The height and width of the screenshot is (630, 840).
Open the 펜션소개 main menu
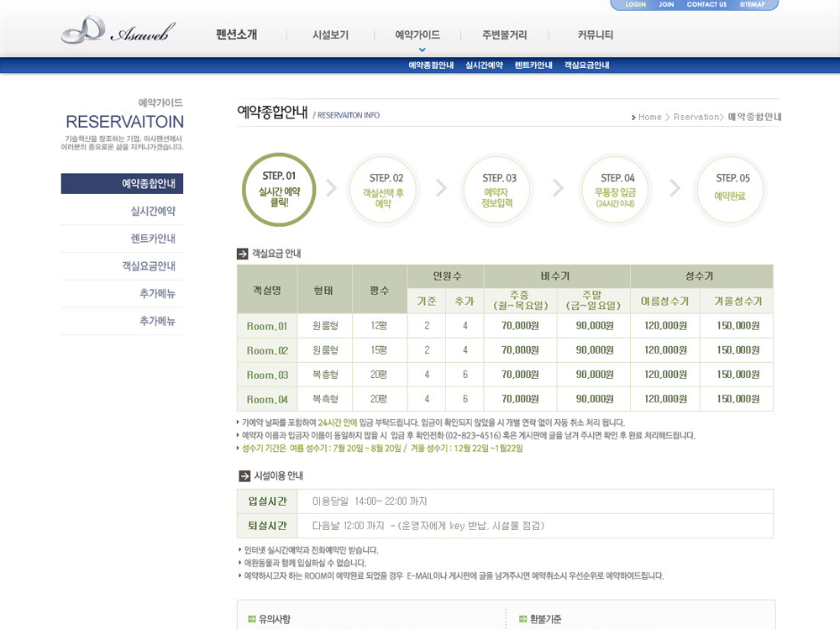[236, 35]
